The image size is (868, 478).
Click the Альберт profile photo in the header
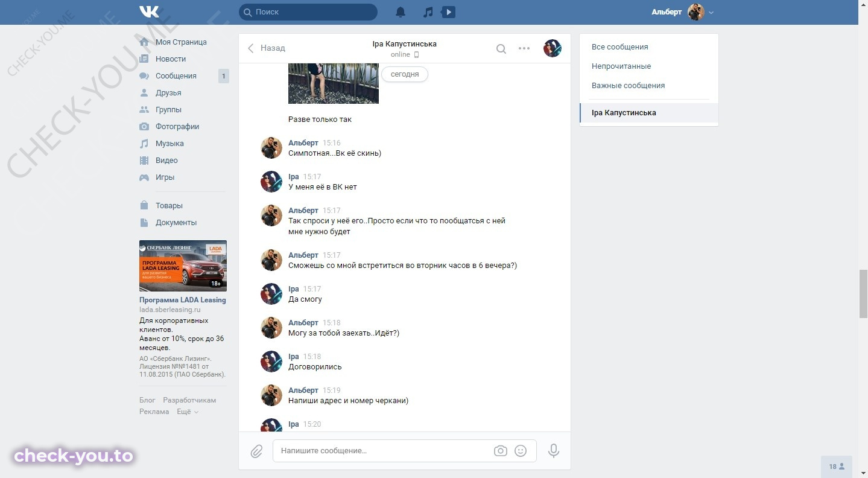click(696, 12)
